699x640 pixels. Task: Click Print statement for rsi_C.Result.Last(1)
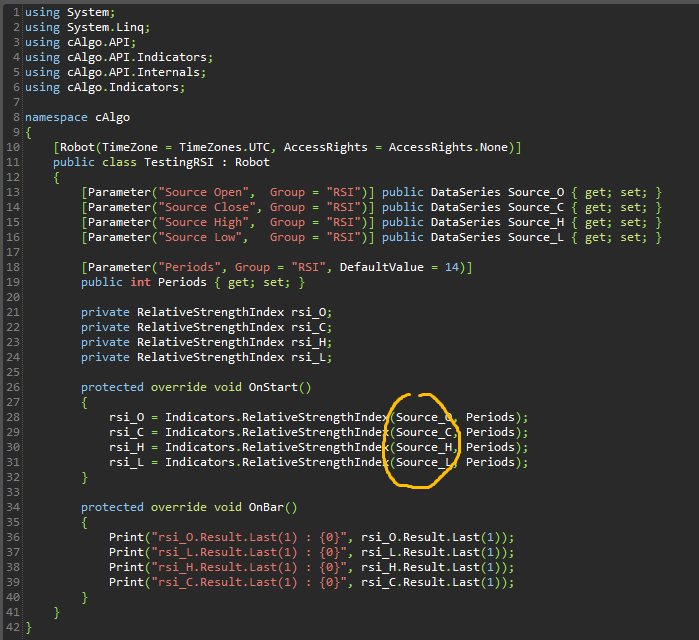pyautogui.click(x=311, y=582)
